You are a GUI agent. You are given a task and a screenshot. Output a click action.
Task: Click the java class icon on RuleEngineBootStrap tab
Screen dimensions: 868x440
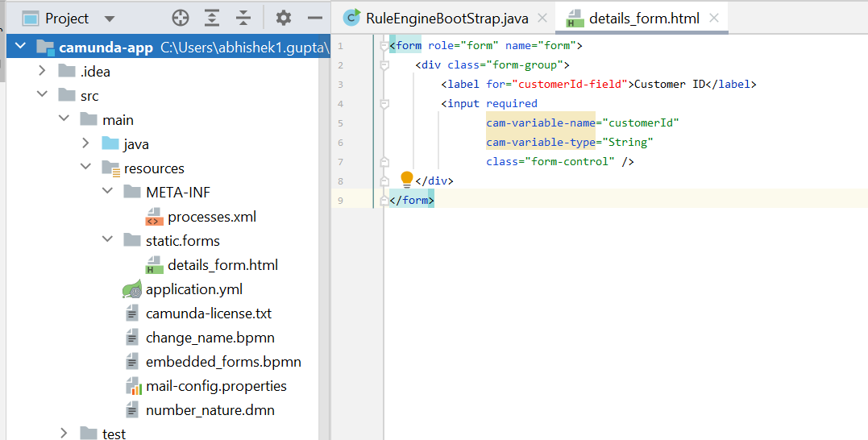click(x=351, y=19)
